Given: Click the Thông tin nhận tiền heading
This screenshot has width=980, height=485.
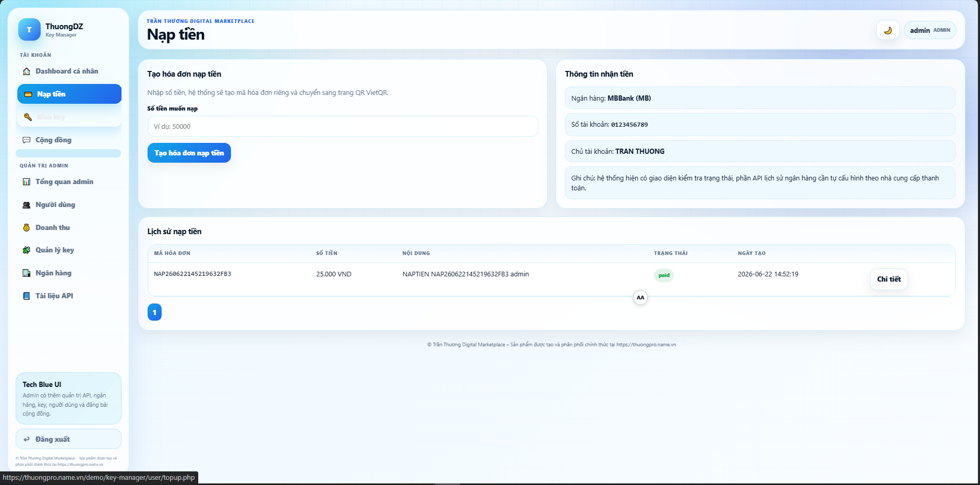Looking at the screenshot, I should pyautogui.click(x=599, y=74).
